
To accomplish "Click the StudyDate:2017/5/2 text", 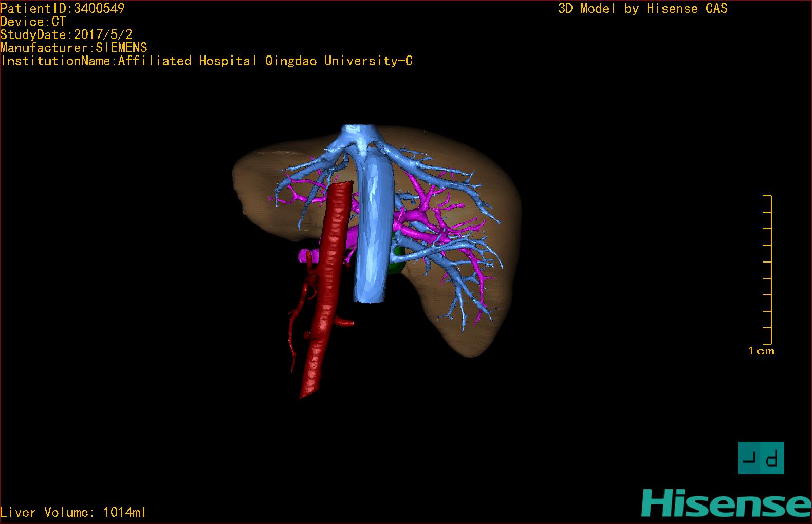I will tap(66, 34).
